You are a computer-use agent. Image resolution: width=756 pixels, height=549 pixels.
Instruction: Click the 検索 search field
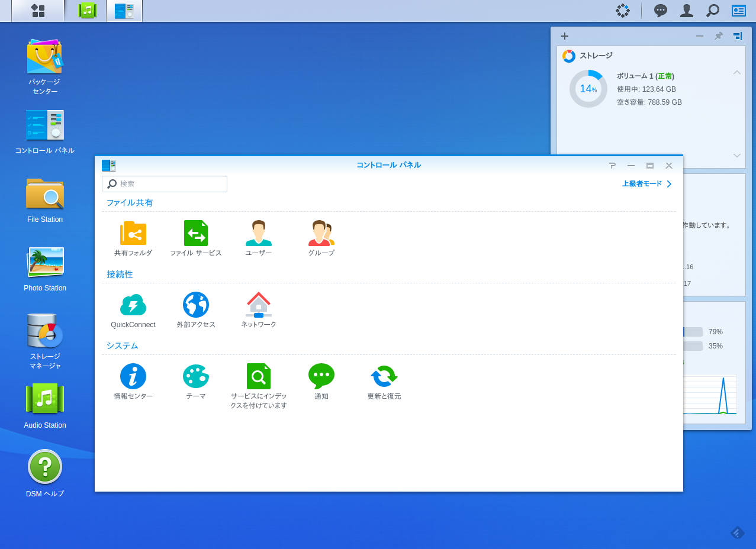pos(165,184)
